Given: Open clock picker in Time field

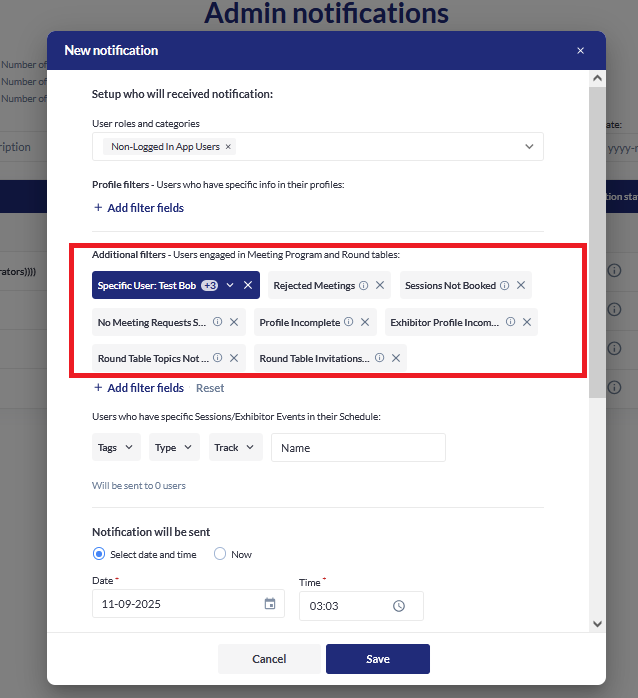Looking at the screenshot, I should [399, 606].
